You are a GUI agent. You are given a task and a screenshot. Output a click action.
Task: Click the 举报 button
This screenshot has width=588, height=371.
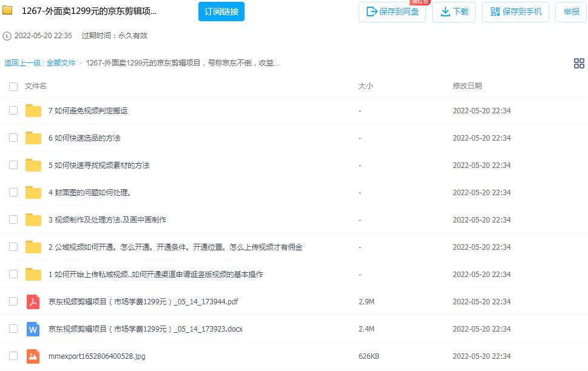pos(571,12)
